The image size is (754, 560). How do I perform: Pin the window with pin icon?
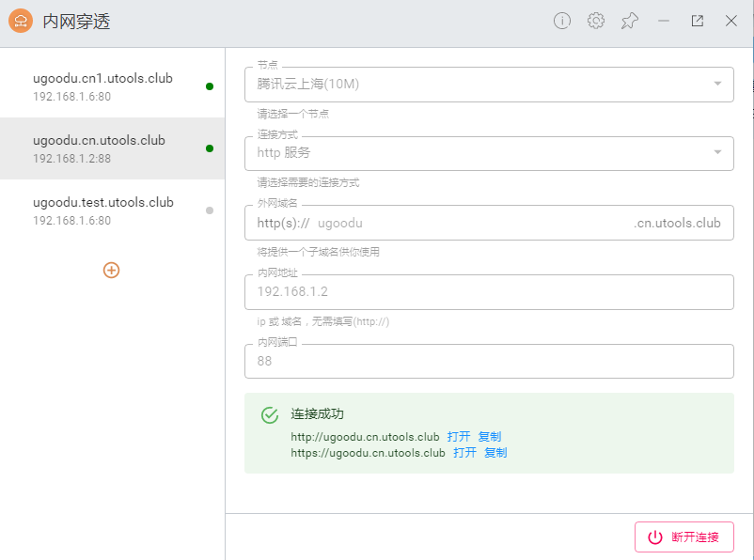pos(630,21)
